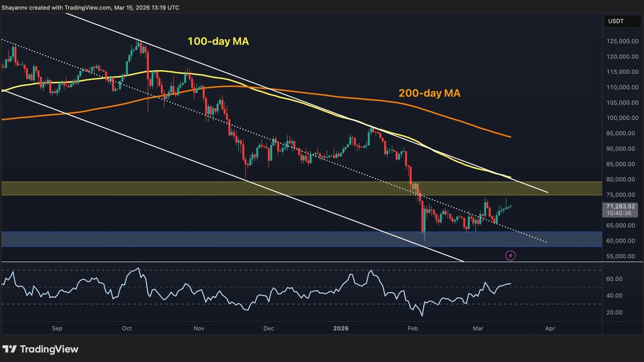Screen dimensions: 644x362
Task: Click the orange 200-day moving average line
Action: pos(375,100)
